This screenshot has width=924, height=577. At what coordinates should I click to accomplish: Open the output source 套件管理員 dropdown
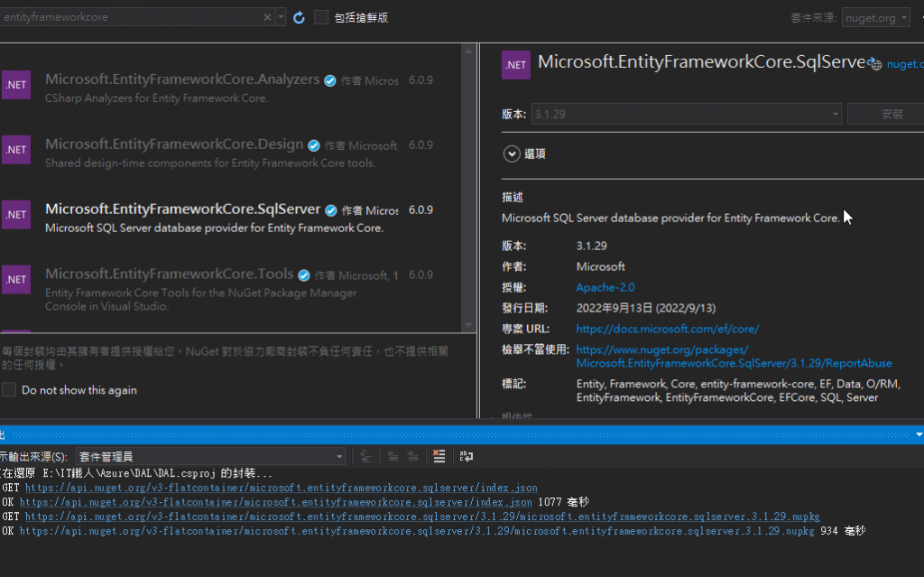(x=211, y=456)
